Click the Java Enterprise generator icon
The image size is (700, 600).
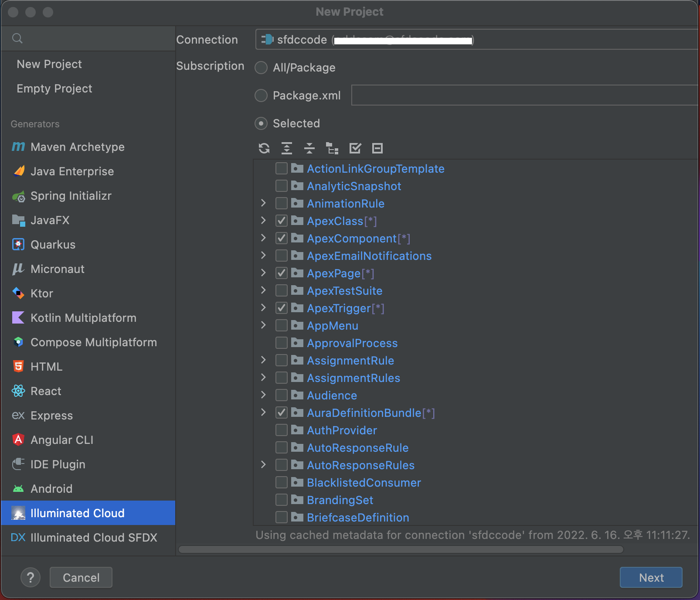pyautogui.click(x=18, y=171)
